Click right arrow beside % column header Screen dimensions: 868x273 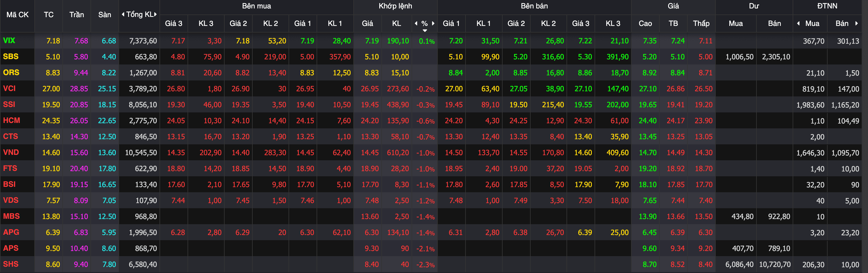tap(433, 23)
